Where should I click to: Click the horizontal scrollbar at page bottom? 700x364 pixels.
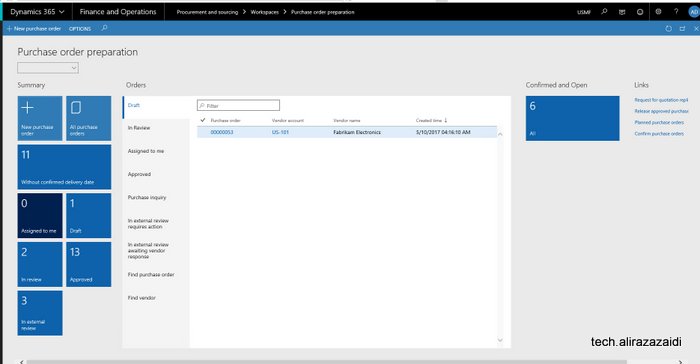click(327, 362)
